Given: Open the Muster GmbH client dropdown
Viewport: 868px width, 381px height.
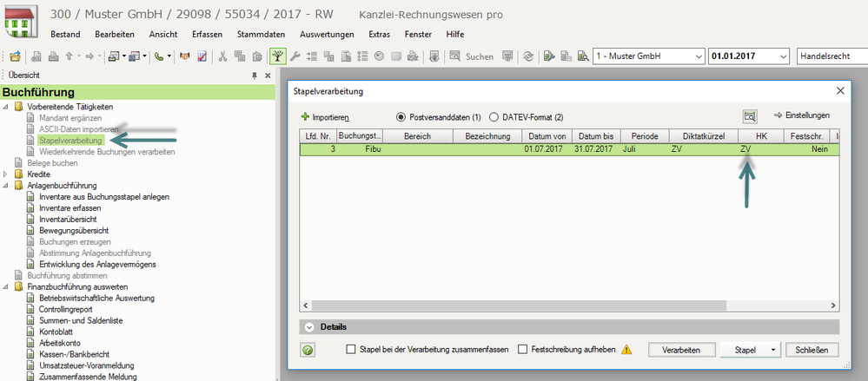Looking at the screenshot, I should click(647, 57).
